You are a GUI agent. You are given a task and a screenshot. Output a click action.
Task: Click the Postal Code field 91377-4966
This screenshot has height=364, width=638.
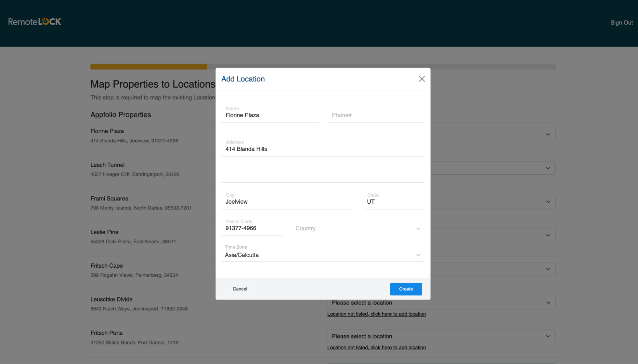(x=252, y=228)
